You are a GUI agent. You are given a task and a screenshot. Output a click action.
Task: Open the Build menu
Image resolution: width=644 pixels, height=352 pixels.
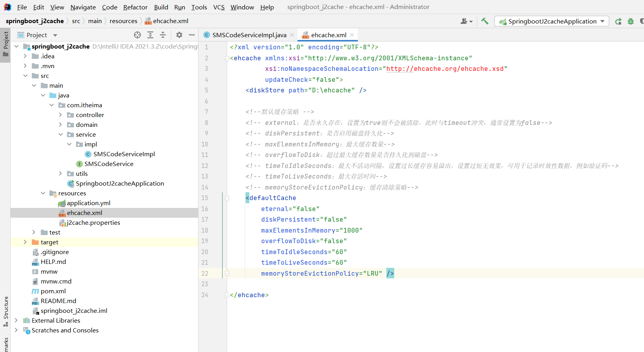[x=161, y=7]
